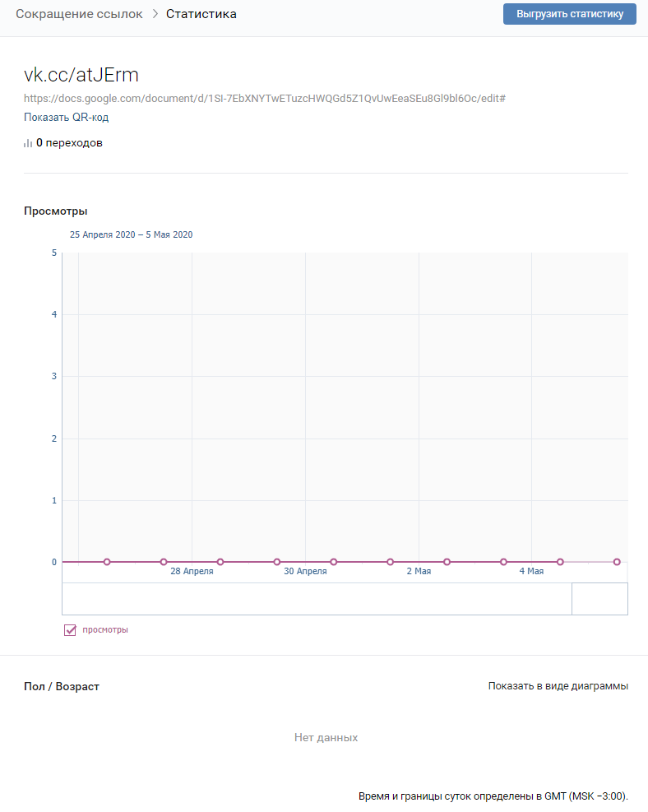Switch view with "Показать в виде диаграммы"
Viewport: 648px width, 812px height.
coord(558,686)
